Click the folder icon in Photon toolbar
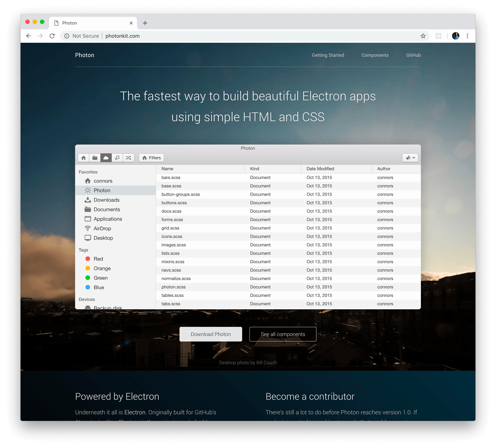The height and width of the screenshot is (448, 496). 95,158
